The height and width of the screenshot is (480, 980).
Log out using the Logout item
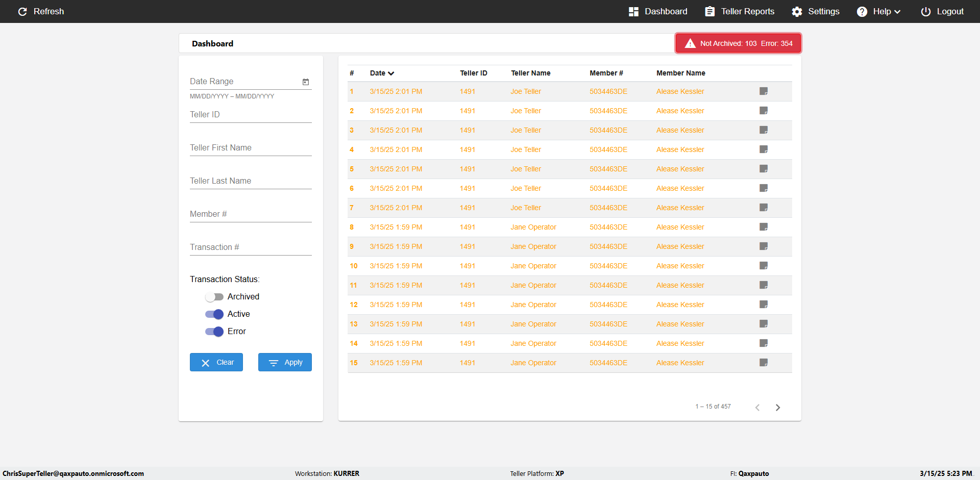pyautogui.click(x=942, y=11)
